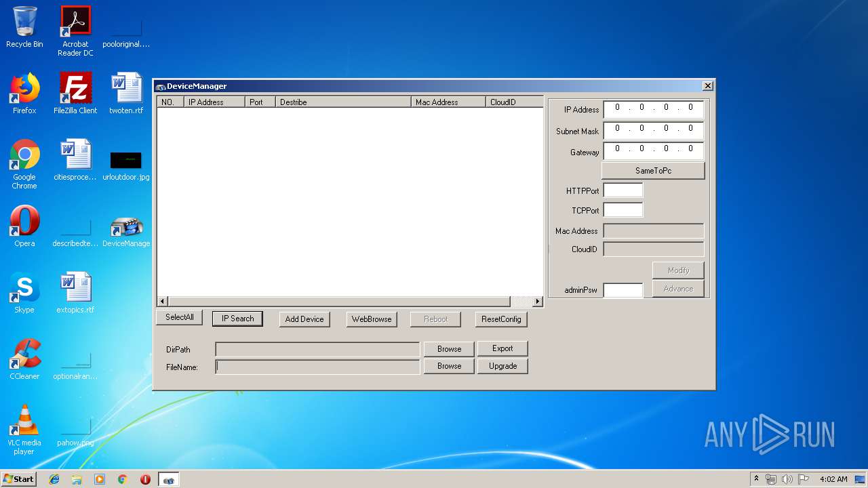Open urloutdoor.jpg image file

126,166
